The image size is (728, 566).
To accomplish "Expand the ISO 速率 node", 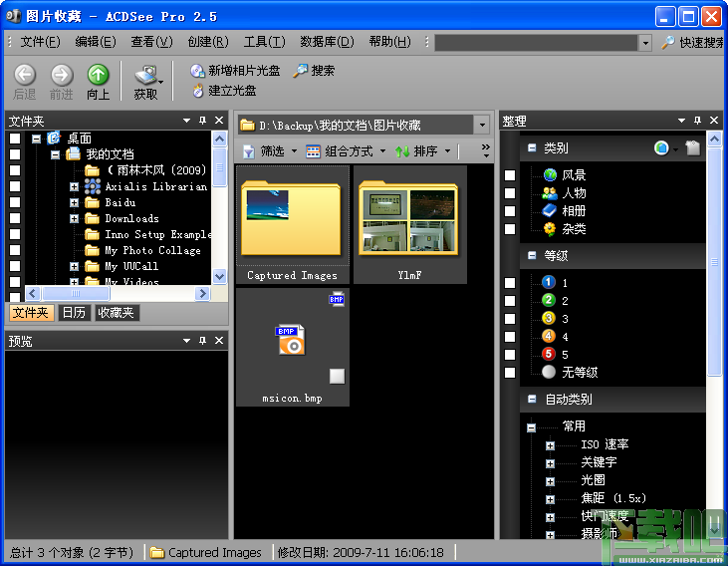I will click(550, 445).
